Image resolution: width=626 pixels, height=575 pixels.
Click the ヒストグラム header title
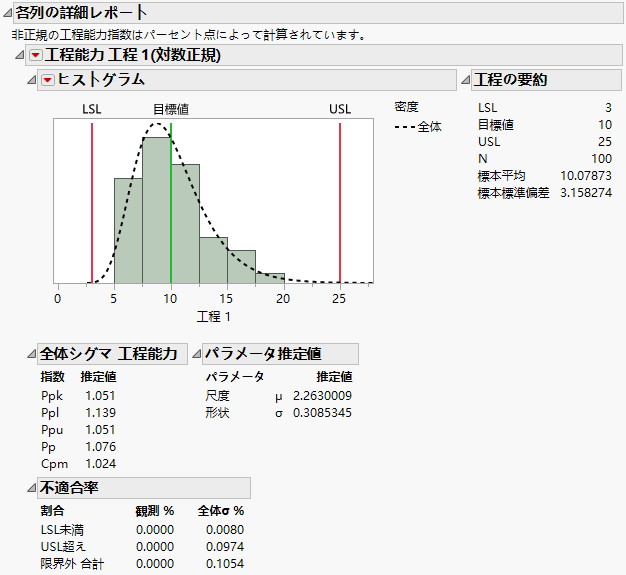pos(101,79)
